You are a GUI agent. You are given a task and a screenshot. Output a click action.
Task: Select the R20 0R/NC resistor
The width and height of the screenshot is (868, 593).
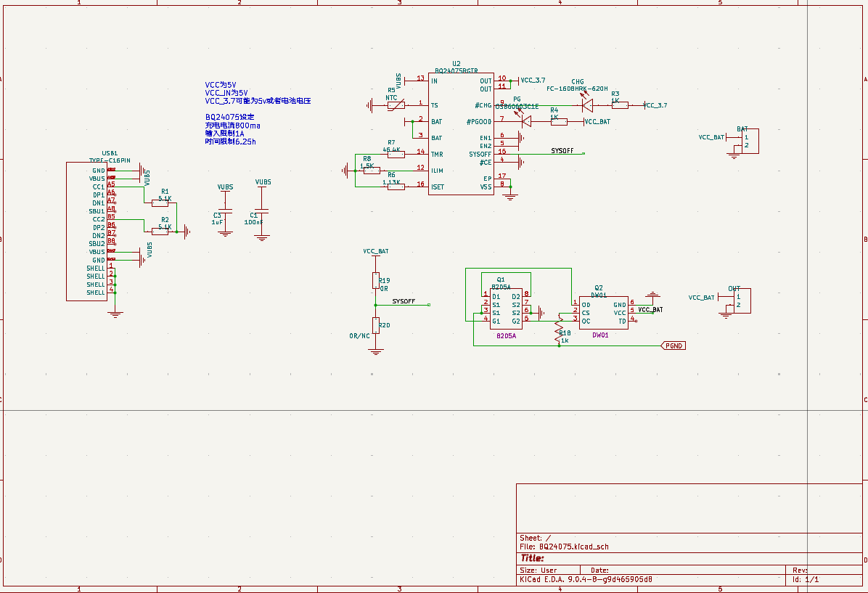click(376, 325)
